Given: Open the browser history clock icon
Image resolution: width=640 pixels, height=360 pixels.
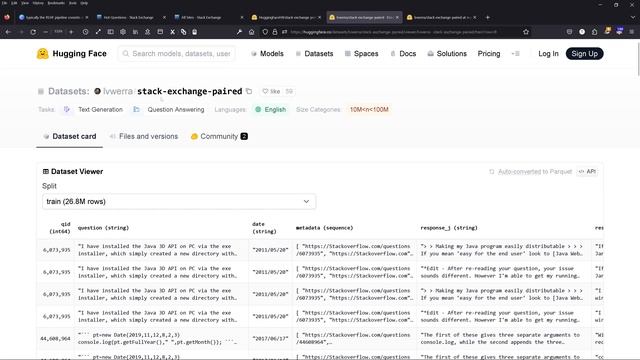Looking at the screenshot, I should [x=85, y=32].
